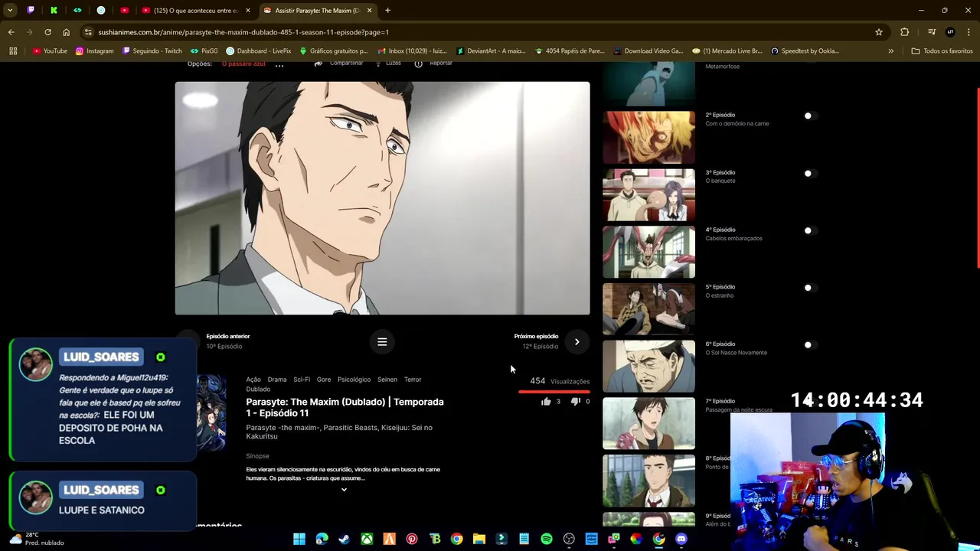Open the Instagram bookmark

[x=94, y=51]
